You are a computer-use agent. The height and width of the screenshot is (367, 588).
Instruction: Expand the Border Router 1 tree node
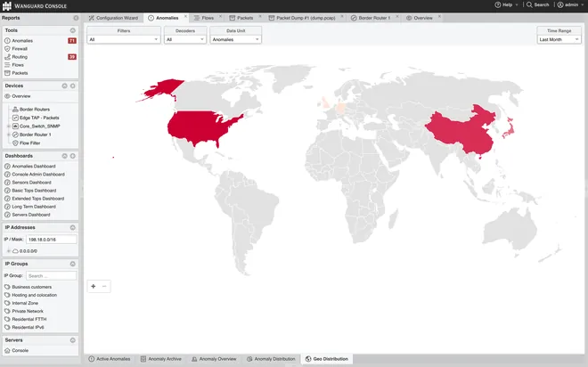(9, 135)
